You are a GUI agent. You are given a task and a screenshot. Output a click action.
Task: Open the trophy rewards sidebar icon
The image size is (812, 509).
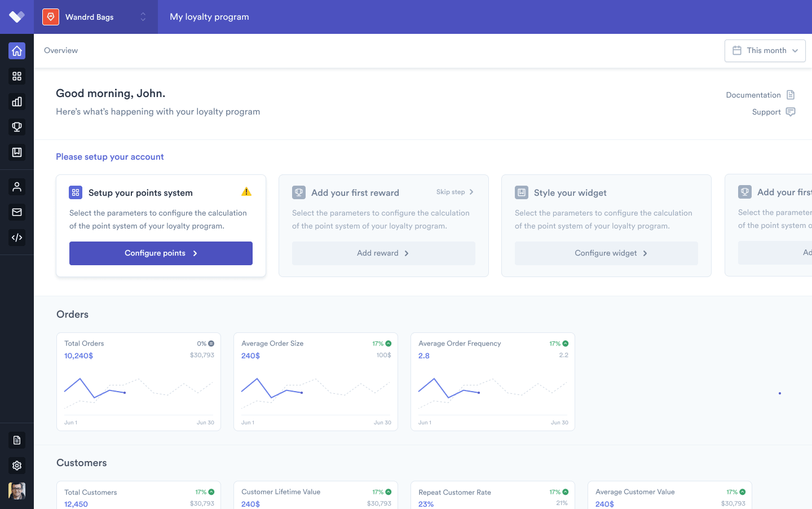pos(17,127)
